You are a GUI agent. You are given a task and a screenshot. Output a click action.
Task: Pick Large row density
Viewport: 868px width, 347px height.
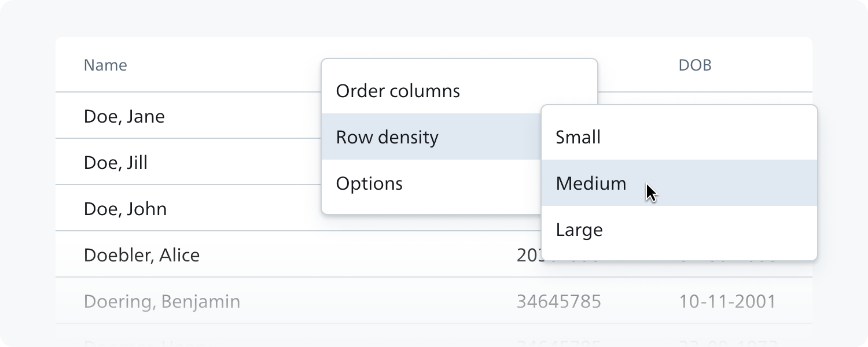click(x=679, y=230)
